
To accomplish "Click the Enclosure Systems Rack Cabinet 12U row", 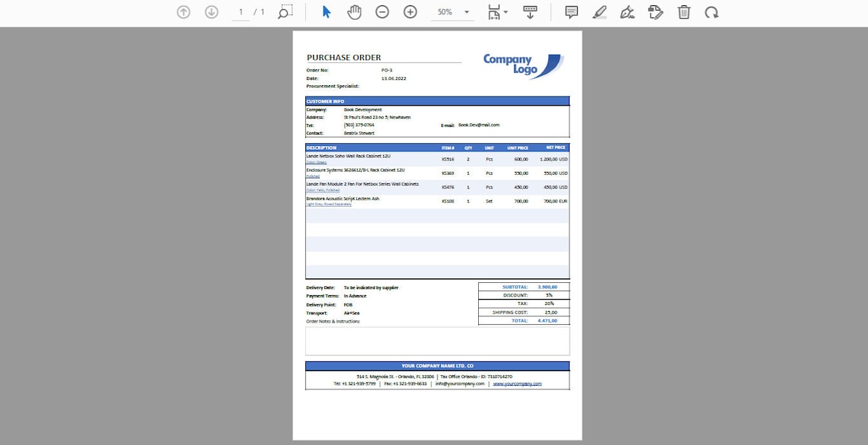I will (x=437, y=173).
